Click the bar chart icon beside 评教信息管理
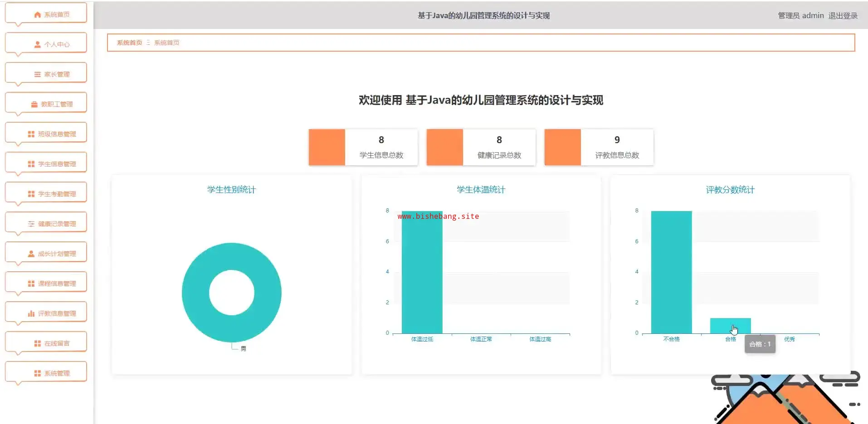Image resolution: width=868 pixels, height=424 pixels. 31,314
